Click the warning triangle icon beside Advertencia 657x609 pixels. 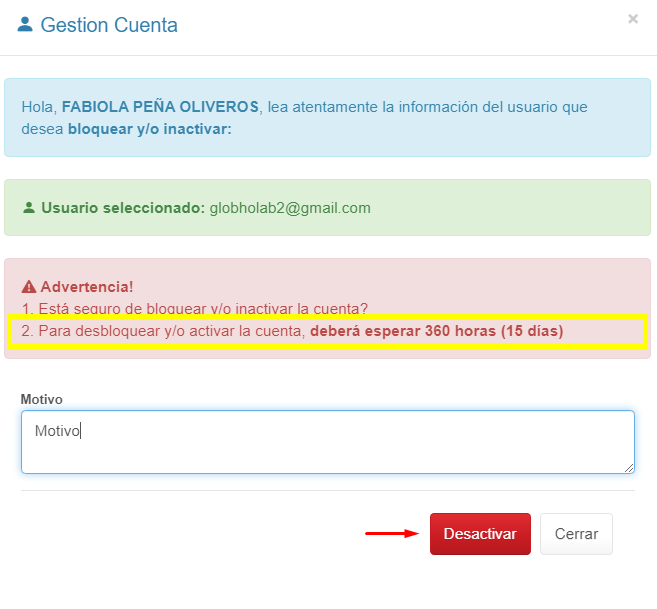coord(29,287)
